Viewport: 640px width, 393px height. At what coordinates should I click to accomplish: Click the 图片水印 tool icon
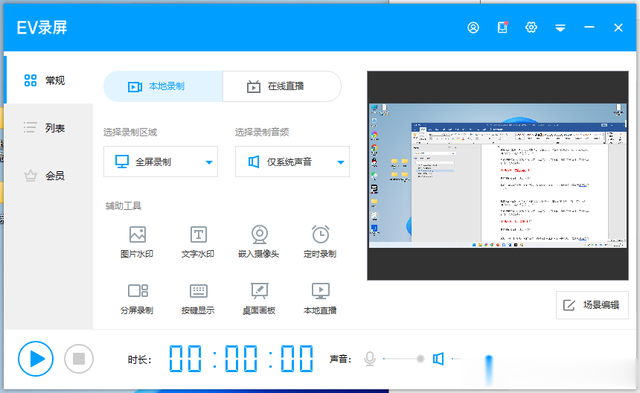(x=138, y=235)
